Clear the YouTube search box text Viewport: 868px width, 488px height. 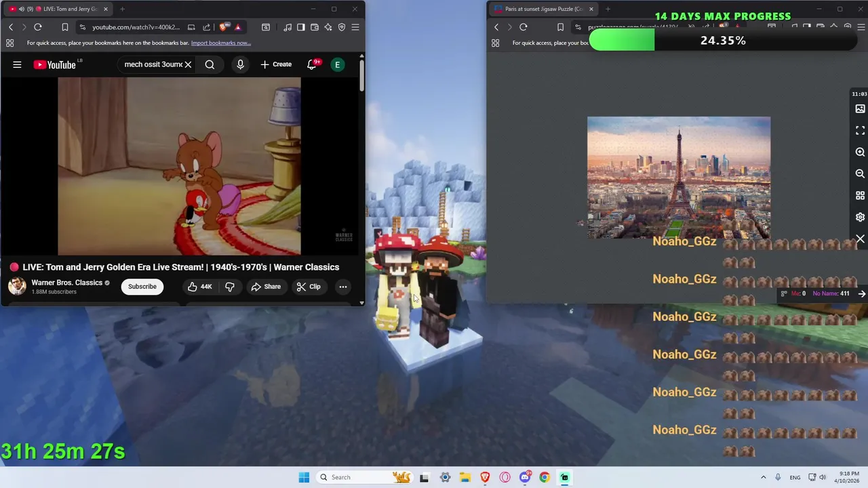[188, 64]
